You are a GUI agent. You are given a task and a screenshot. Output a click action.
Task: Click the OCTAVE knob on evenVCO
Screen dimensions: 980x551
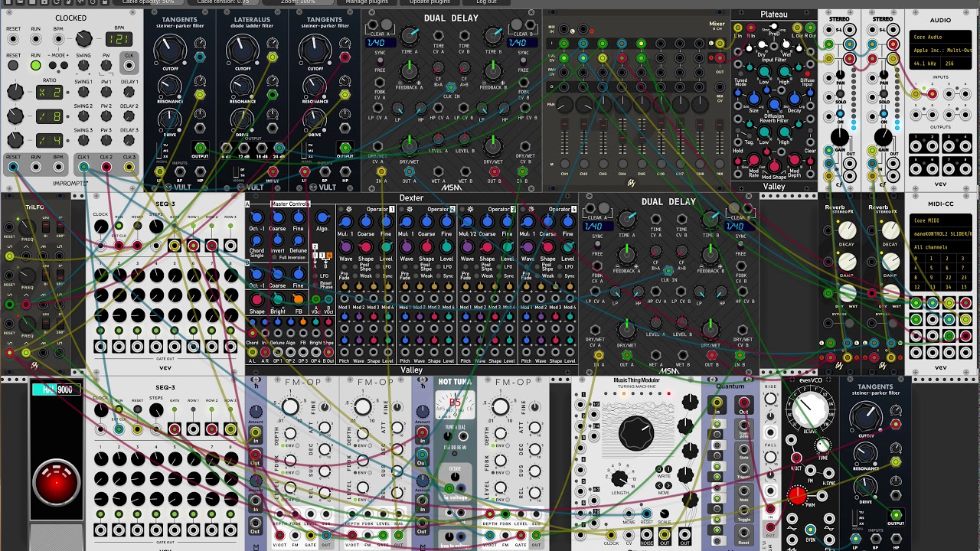pyautogui.click(x=812, y=409)
